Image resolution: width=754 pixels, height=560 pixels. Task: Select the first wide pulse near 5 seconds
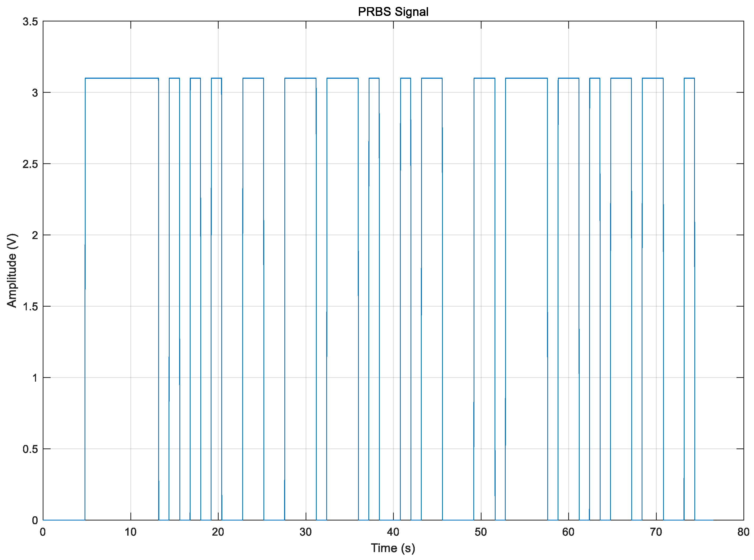[x=122, y=78]
